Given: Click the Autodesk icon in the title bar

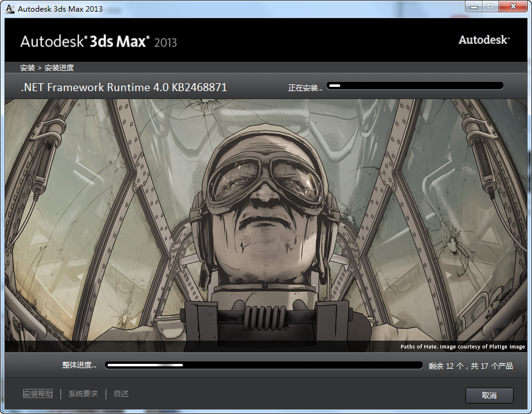Looking at the screenshot, I should pyautogui.click(x=10, y=9).
